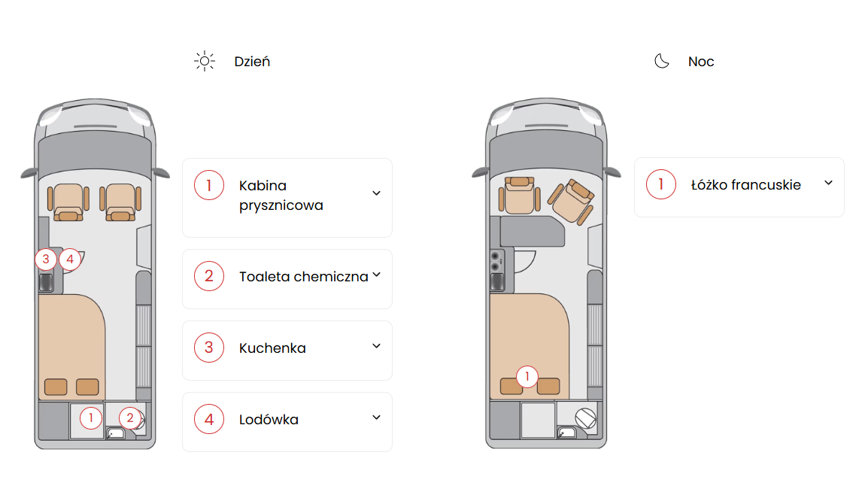Viewport: 862px width, 504px height.
Task: Click the number 4 badge beside Lodówka
Action: coord(209,419)
